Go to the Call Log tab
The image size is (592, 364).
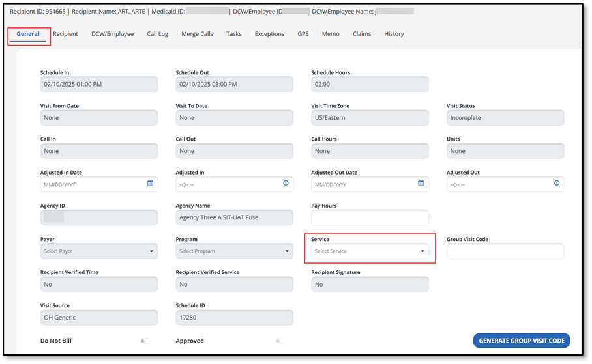point(157,34)
